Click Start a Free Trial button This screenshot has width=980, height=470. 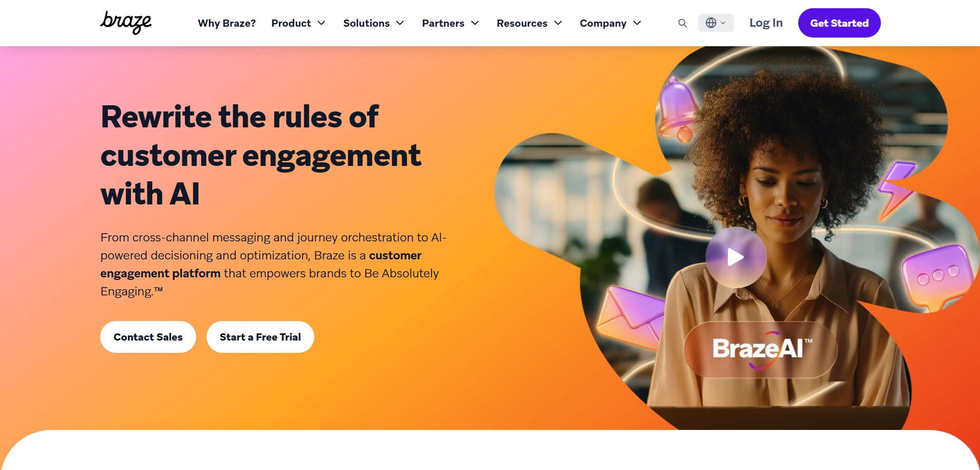[260, 337]
